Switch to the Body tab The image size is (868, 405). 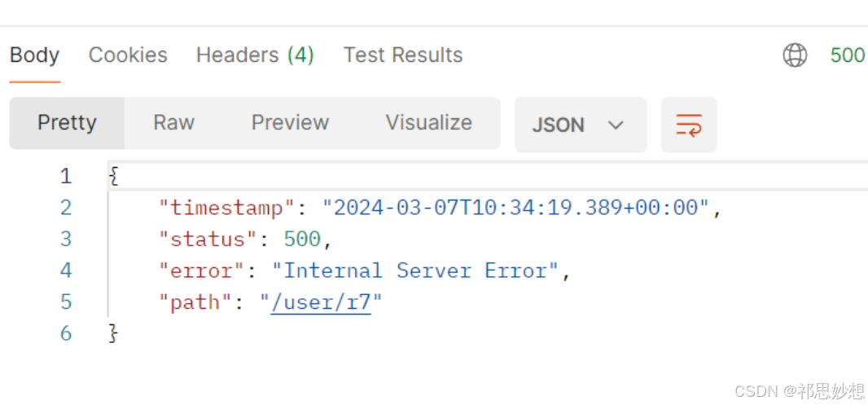(34, 55)
